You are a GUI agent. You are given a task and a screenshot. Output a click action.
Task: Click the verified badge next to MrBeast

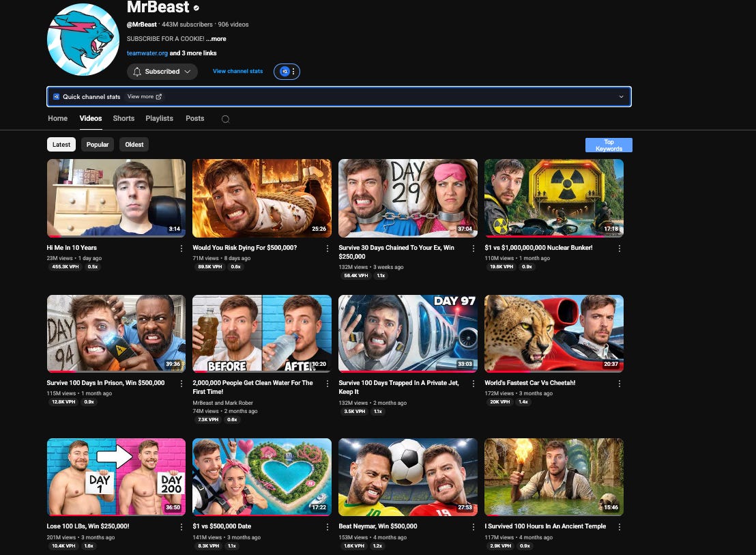point(197,8)
